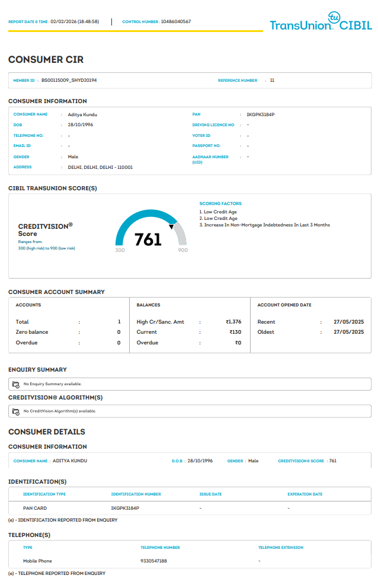This screenshot has width=378, height=588.
Task: Click the 761 score on the gauge
Action: point(148,239)
